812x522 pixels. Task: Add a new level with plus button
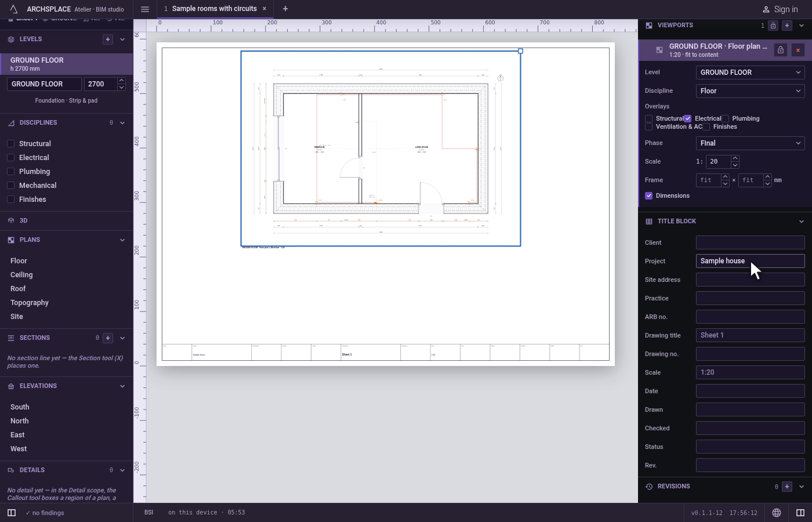click(x=108, y=39)
